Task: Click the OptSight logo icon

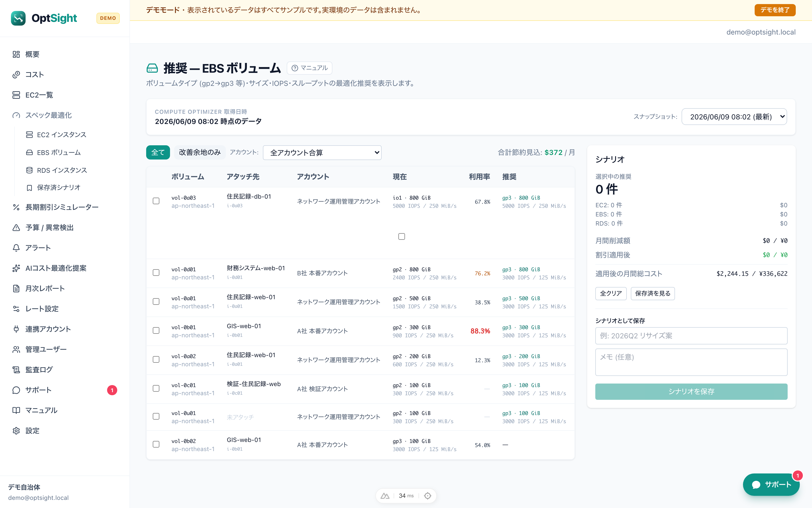Action: (18, 18)
